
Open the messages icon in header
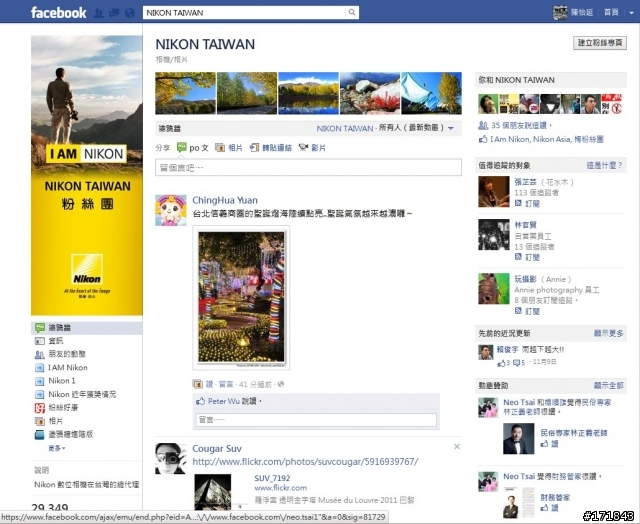(114, 13)
